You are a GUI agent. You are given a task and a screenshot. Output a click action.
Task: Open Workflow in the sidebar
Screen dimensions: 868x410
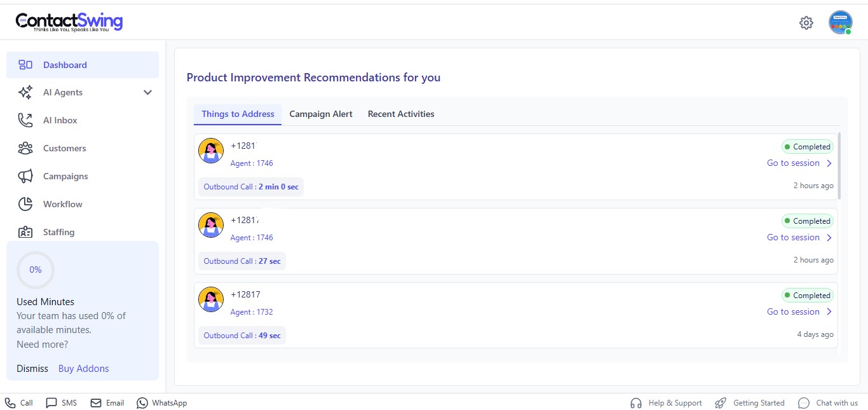click(62, 204)
